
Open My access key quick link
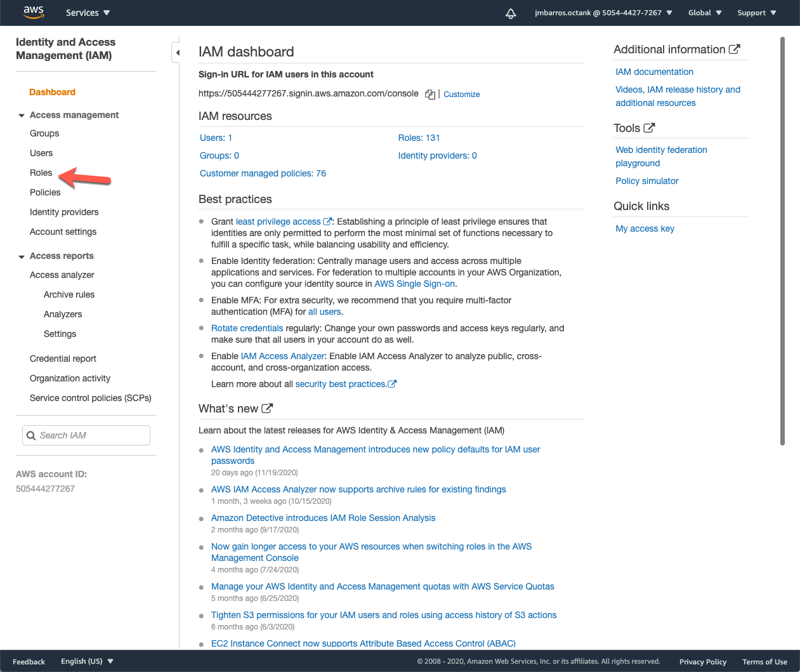[645, 228]
